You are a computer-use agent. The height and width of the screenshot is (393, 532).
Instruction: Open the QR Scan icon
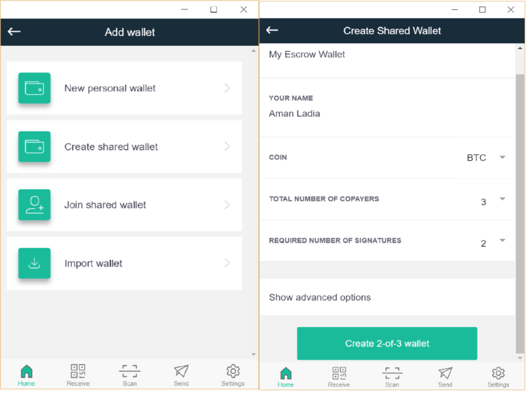point(129,372)
